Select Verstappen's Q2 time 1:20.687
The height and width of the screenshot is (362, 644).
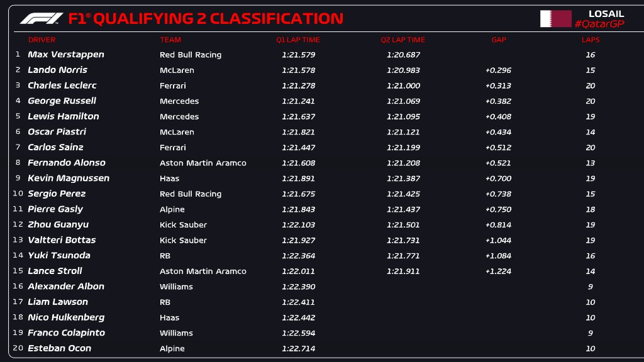[x=403, y=55]
